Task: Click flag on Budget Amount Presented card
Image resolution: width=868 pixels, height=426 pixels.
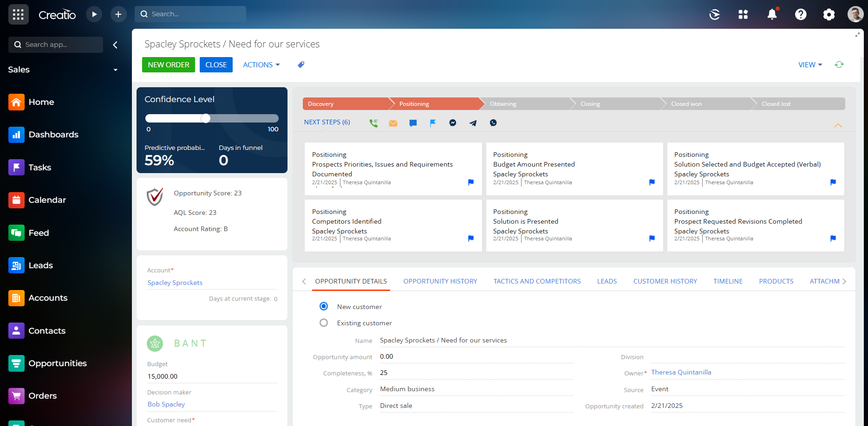Action: click(652, 182)
